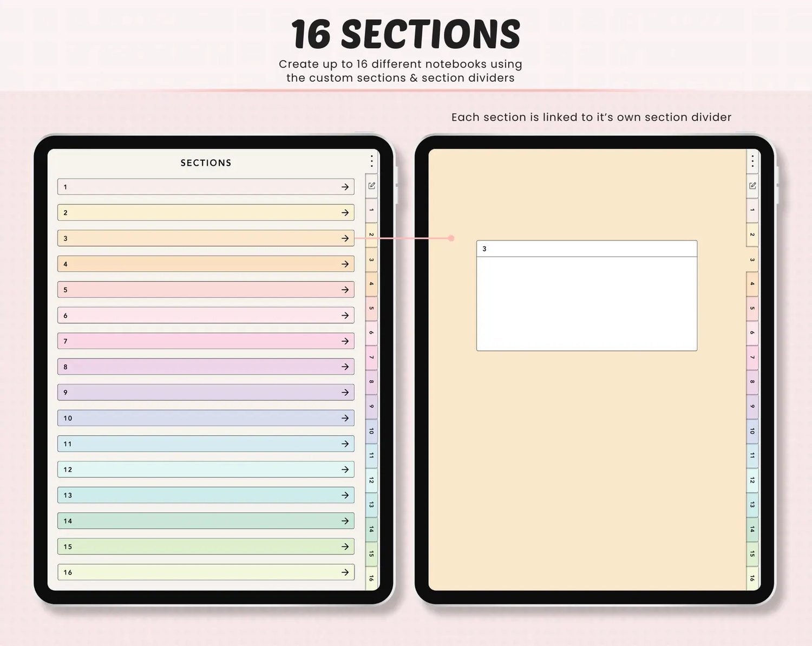This screenshot has height=646, width=812.
Task: Click the arrow on section 16 row
Action: click(x=345, y=572)
